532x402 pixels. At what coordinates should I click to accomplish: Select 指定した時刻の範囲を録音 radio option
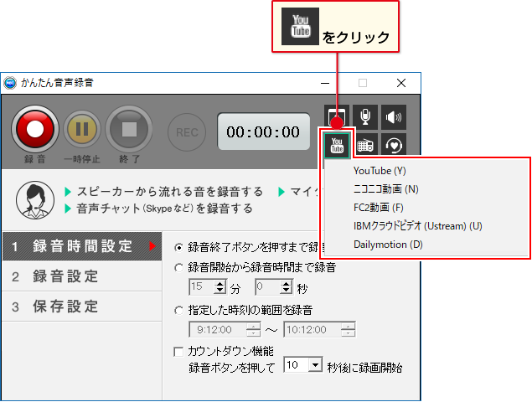[x=178, y=310]
